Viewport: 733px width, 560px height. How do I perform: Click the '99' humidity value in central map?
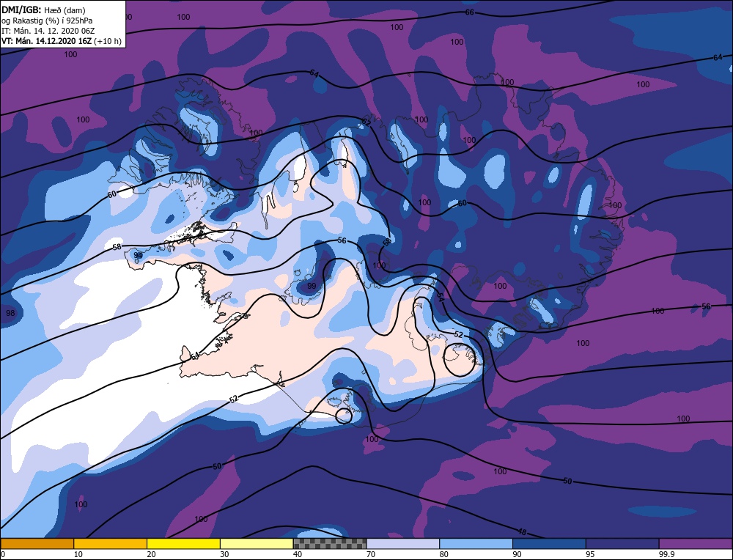pyautogui.click(x=312, y=286)
